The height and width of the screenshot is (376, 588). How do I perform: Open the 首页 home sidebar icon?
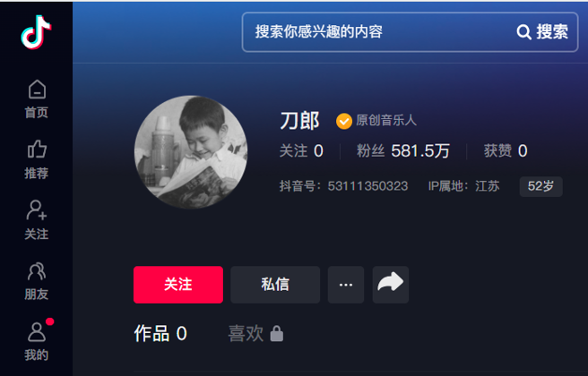click(x=37, y=99)
